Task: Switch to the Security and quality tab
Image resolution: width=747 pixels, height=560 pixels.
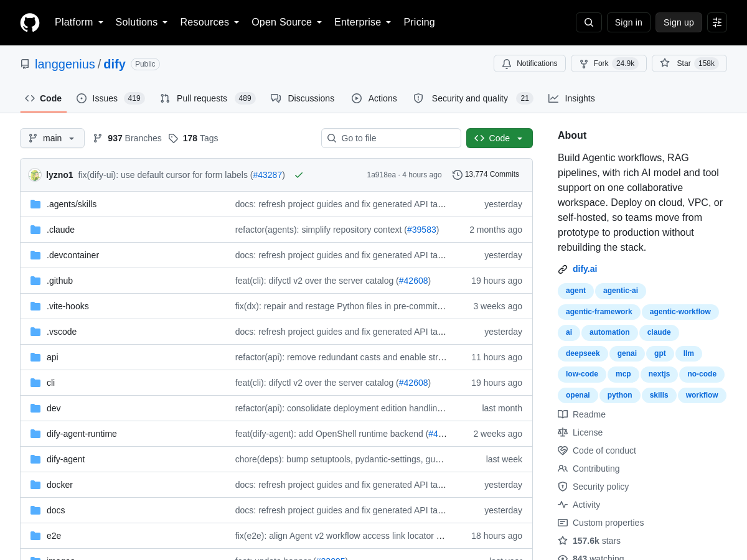Action: click(x=473, y=98)
